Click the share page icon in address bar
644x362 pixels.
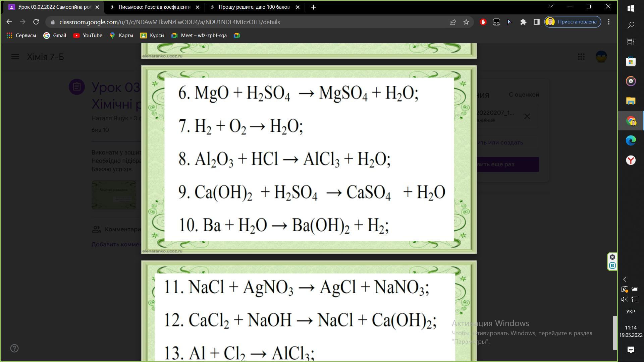452,22
